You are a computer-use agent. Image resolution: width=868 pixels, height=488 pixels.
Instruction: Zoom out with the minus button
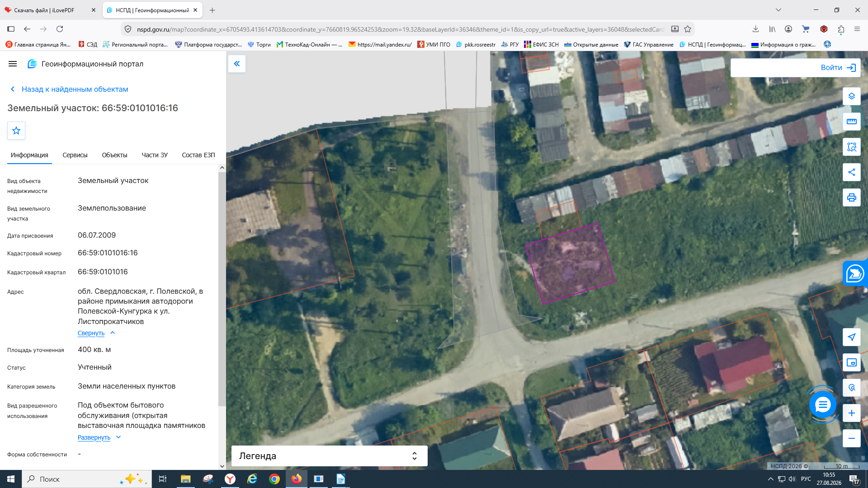[851, 438]
